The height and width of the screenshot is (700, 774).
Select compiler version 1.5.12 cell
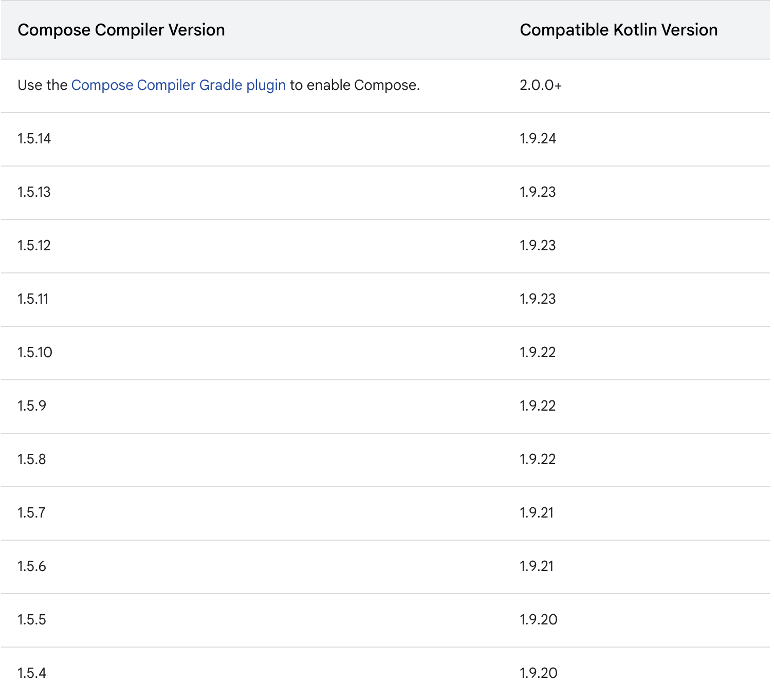pos(34,246)
